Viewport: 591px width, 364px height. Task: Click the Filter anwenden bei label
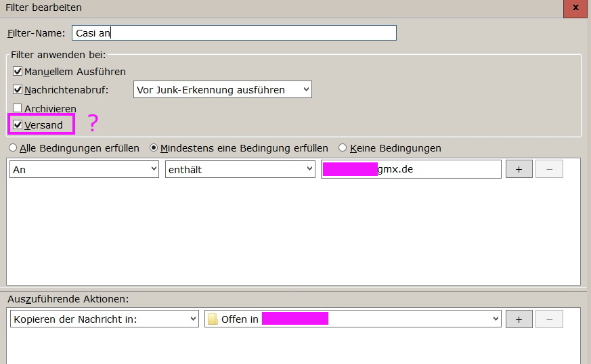click(58, 55)
